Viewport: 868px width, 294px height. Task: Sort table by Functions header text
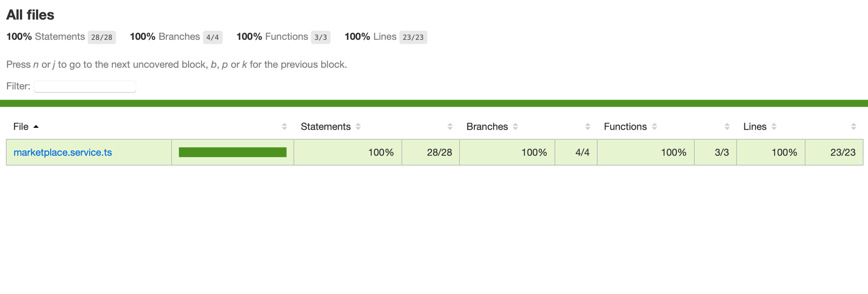click(625, 127)
